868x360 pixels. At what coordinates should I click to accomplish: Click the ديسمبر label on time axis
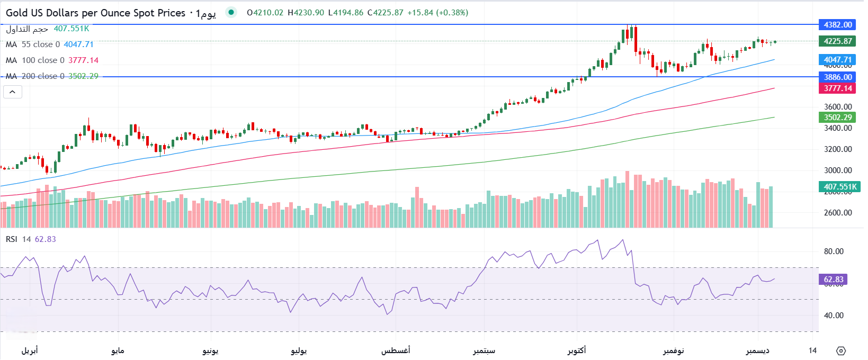pos(757,350)
